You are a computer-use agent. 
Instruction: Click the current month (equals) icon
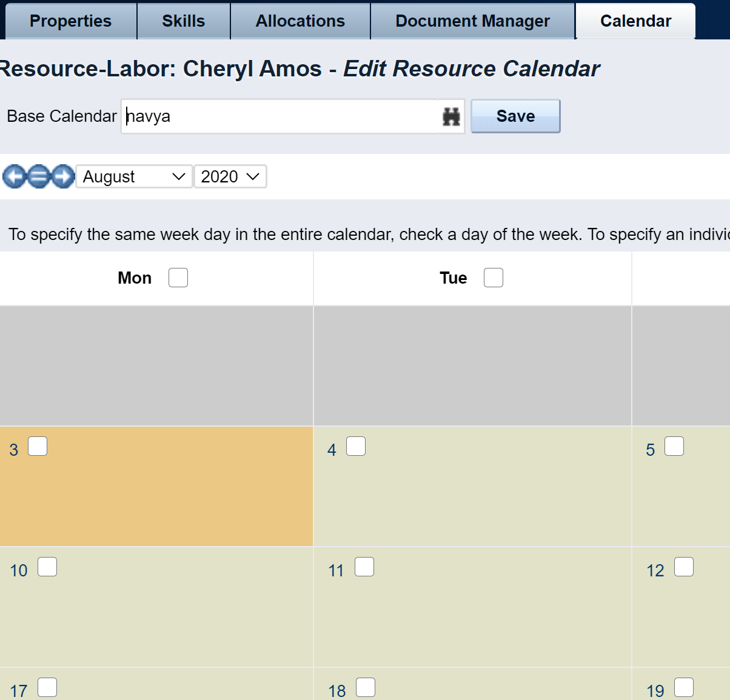[38, 176]
